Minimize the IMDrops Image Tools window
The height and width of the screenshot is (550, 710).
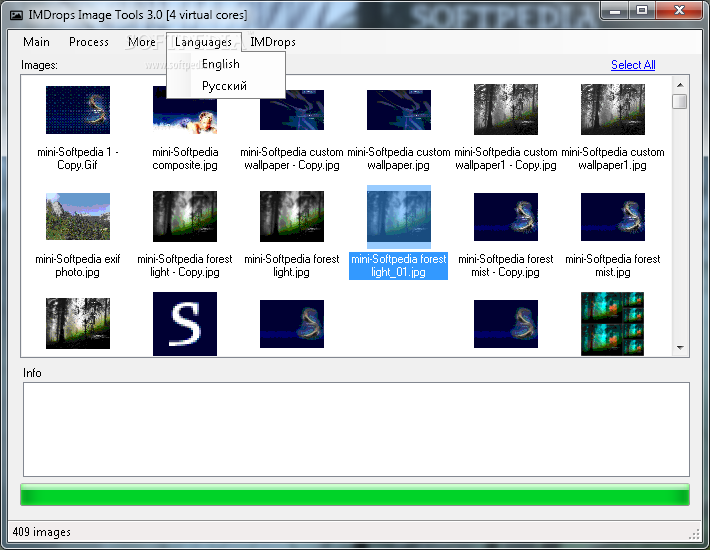coord(615,10)
